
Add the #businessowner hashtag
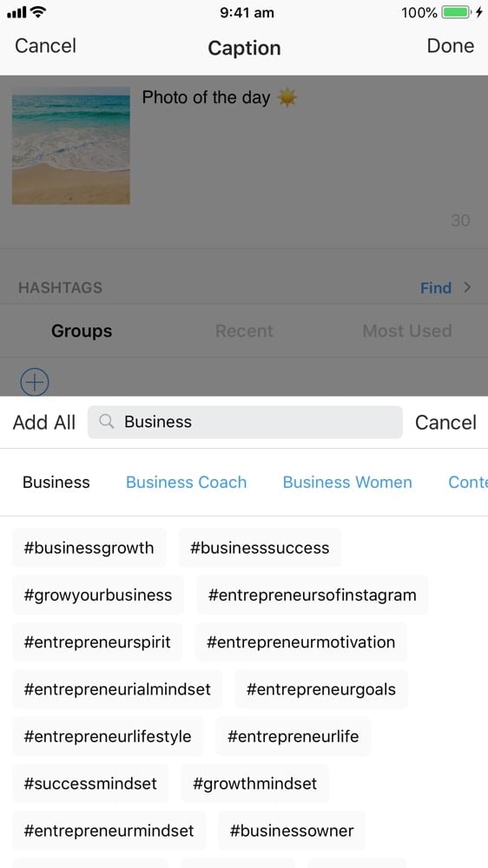click(292, 831)
